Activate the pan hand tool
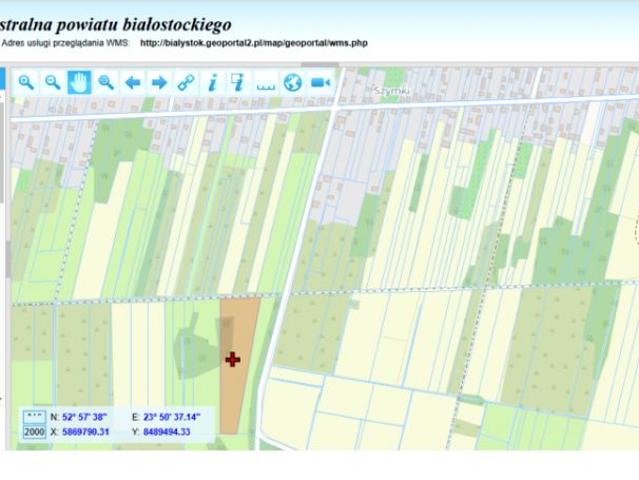This screenshot has width=639, height=480. pyautogui.click(x=79, y=82)
